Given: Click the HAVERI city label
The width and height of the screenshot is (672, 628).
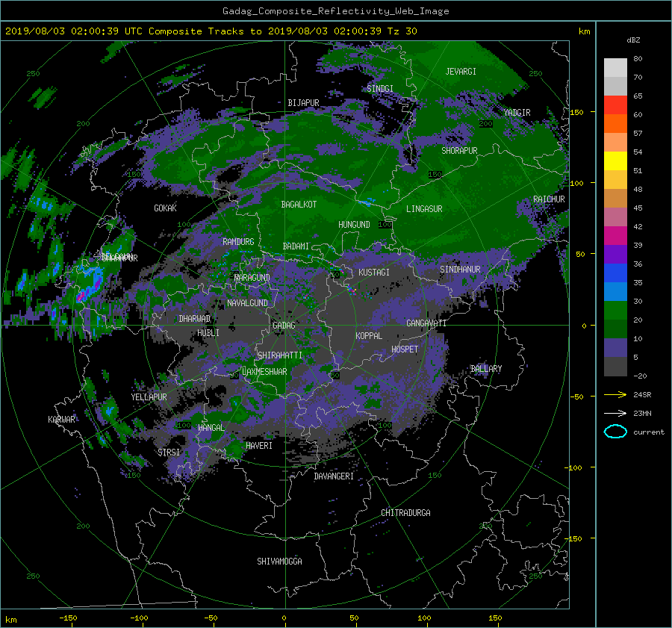Looking at the screenshot, I should click(x=259, y=446).
